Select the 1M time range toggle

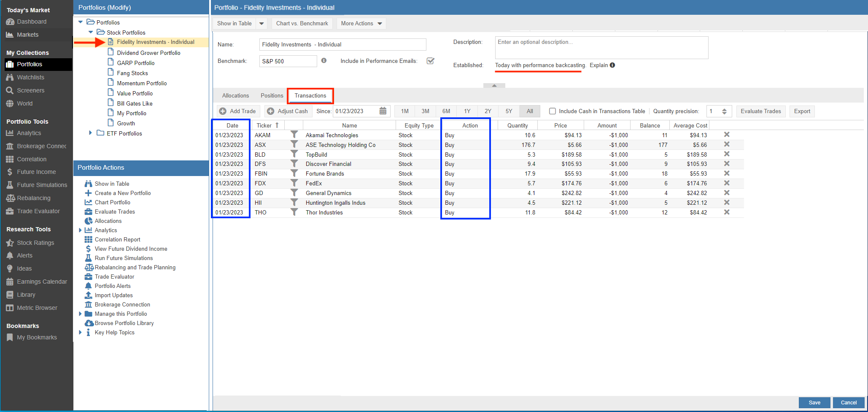pos(405,111)
